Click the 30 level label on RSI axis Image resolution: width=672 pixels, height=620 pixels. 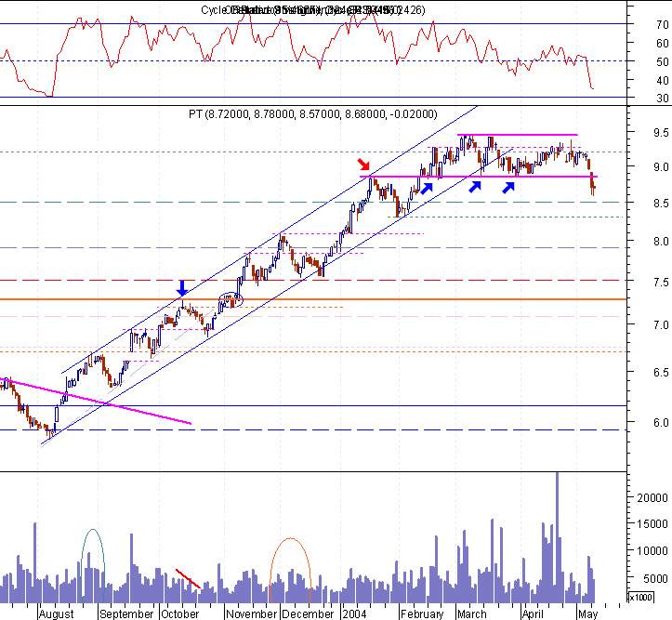(662, 99)
